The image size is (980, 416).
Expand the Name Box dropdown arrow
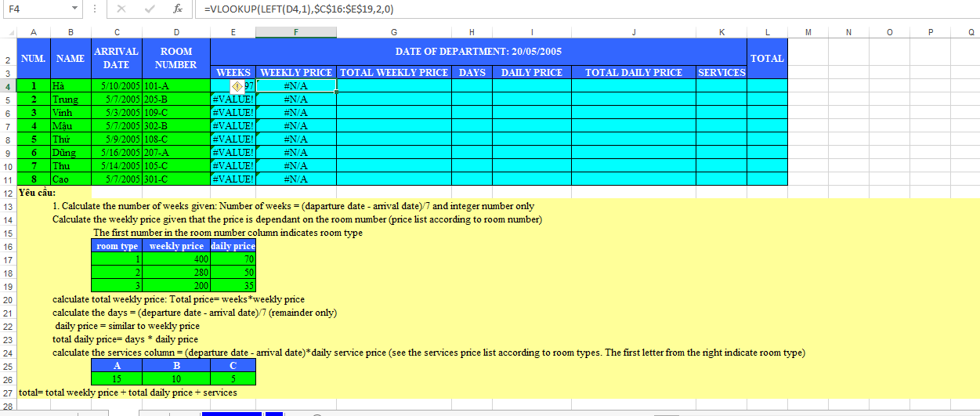tap(74, 9)
